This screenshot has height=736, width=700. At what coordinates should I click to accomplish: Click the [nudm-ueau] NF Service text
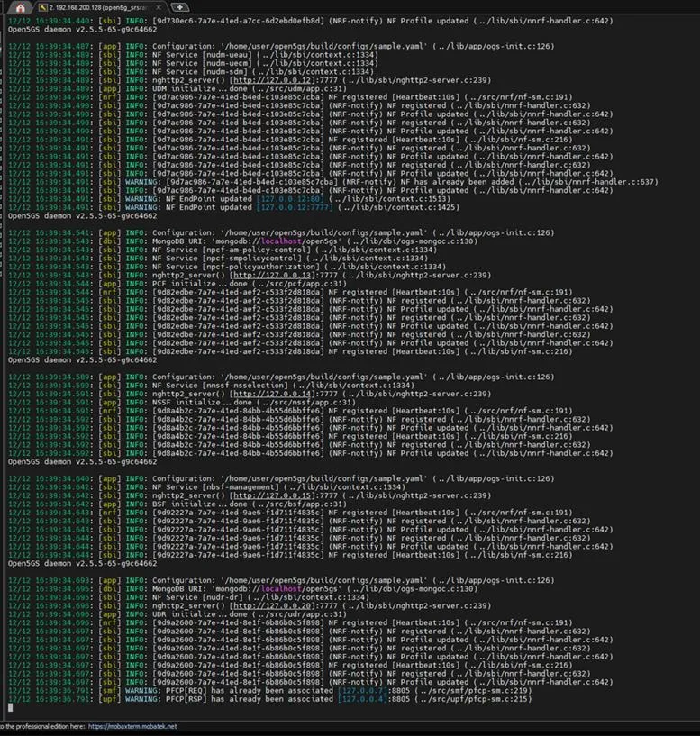(x=227, y=55)
